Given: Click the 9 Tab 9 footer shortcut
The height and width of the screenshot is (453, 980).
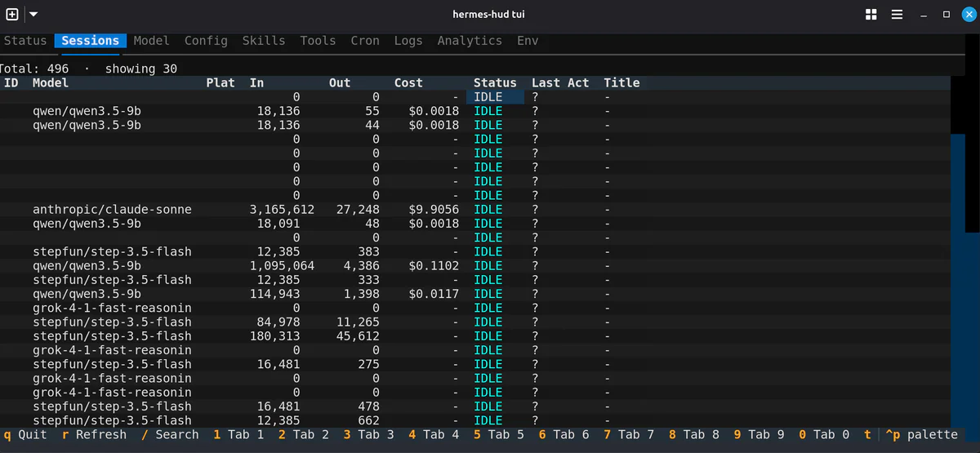Looking at the screenshot, I should tap(759, 435).
